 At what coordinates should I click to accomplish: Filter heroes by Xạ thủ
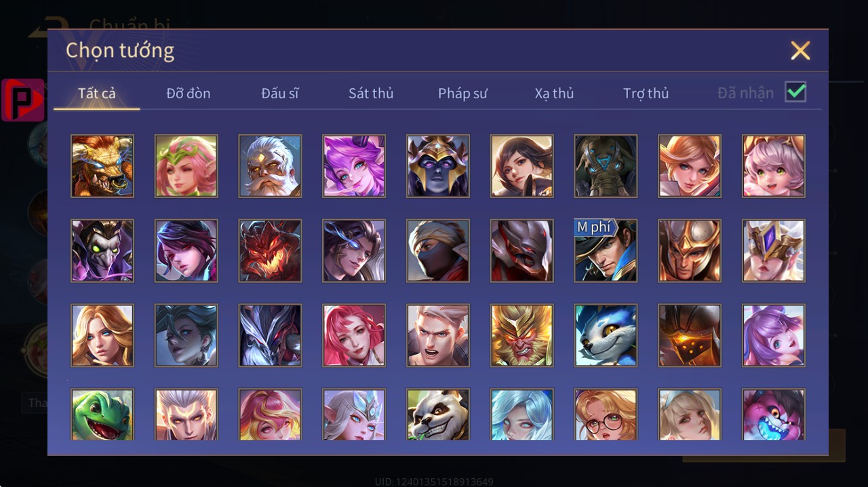point(554,93)
